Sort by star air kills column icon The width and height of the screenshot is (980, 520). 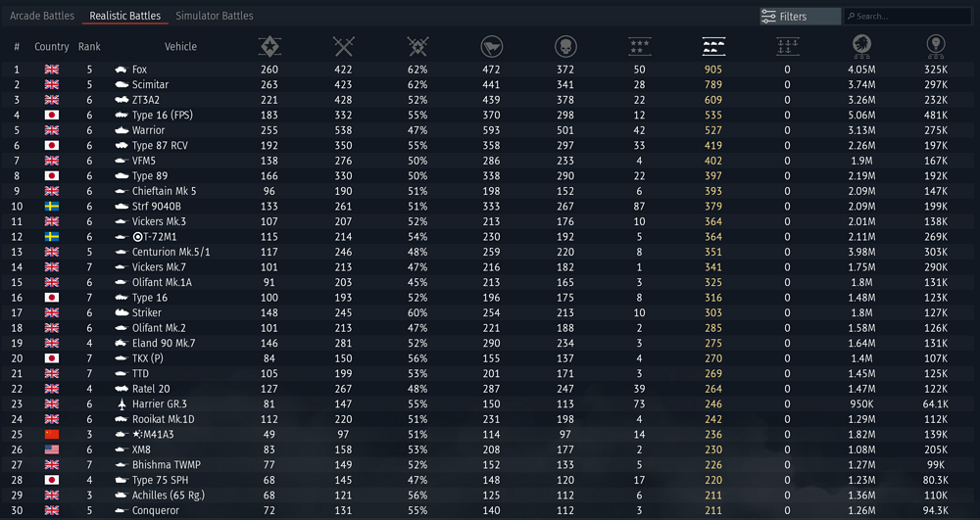click(x=639, y=46)
